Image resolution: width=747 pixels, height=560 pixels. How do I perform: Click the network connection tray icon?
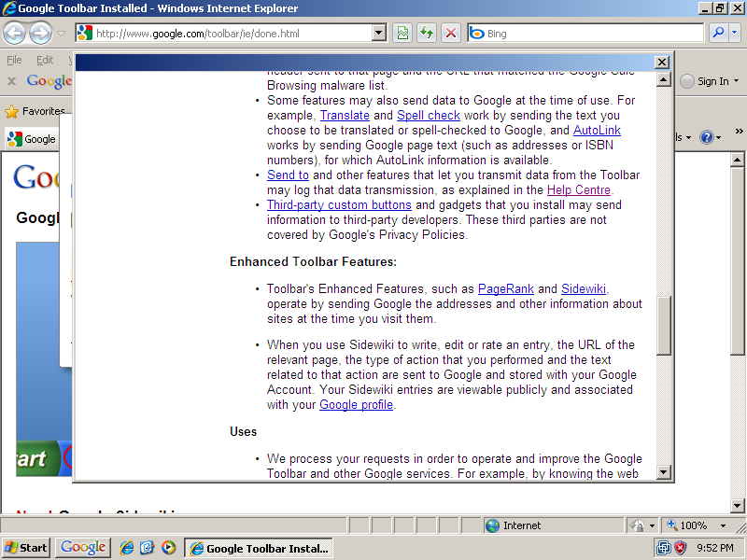point(663,548)
